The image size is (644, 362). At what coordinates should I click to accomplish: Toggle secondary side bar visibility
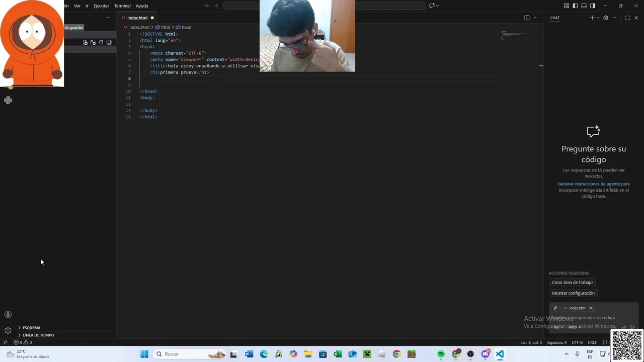click(593, 6)
